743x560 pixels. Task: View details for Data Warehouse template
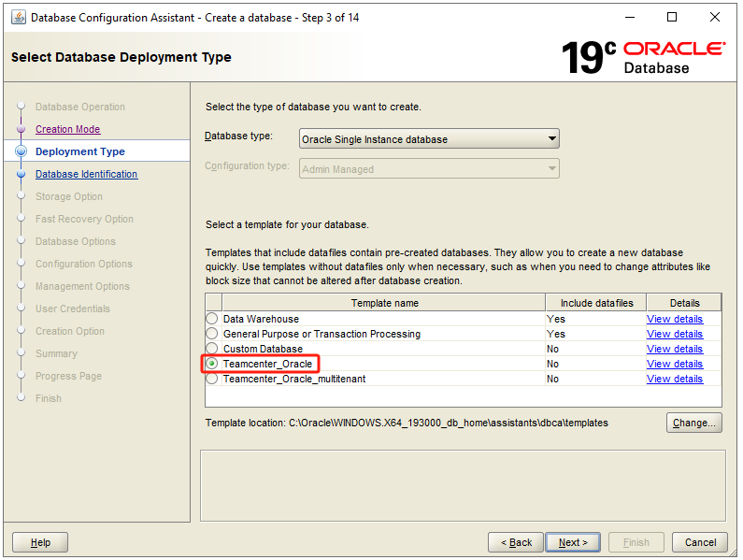click(x=674, y=319)
